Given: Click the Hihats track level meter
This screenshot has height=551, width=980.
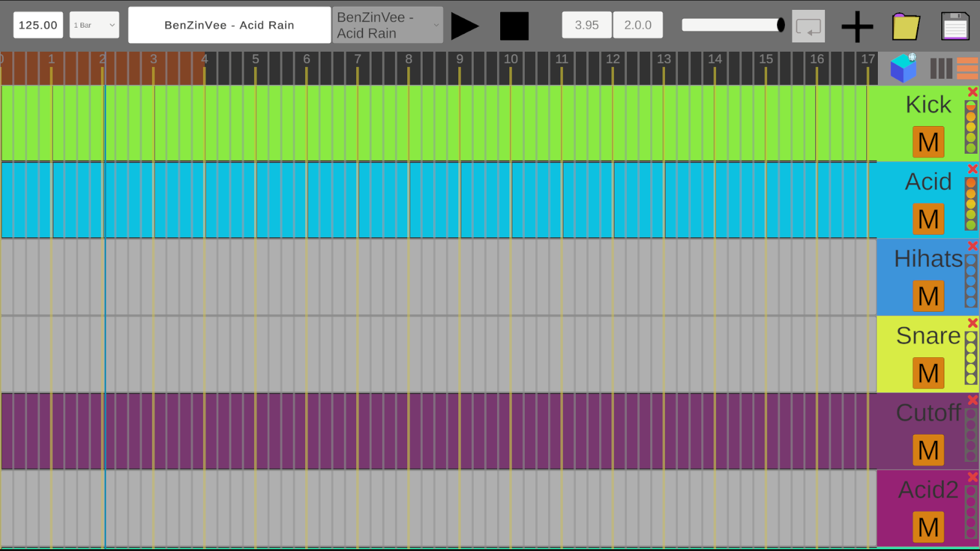Looking at the screenshot, I should [x=971, y=281].
